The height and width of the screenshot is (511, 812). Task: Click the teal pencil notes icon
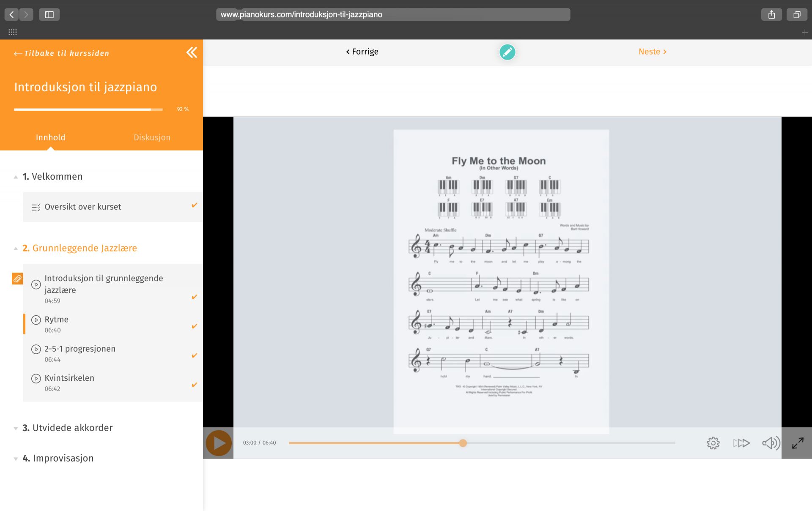507,52
